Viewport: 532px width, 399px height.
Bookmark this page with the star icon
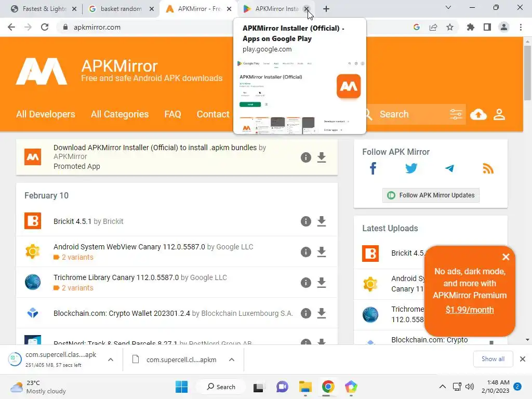pyautogui.click(x=450, y=27)
